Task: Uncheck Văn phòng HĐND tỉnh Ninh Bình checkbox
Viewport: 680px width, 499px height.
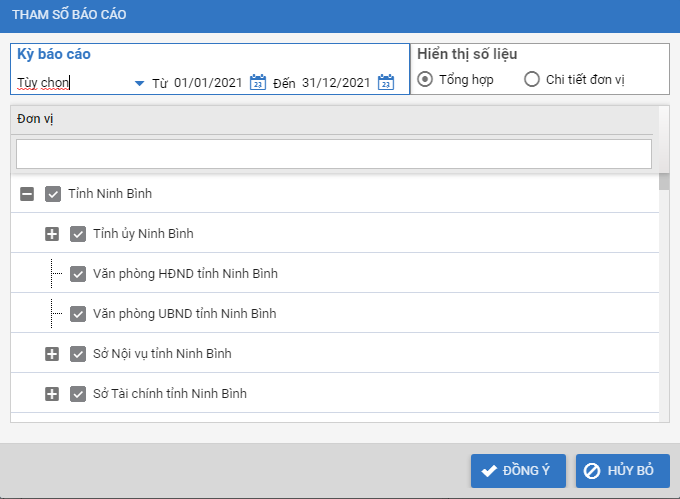Action: click(x=78, y=274)
